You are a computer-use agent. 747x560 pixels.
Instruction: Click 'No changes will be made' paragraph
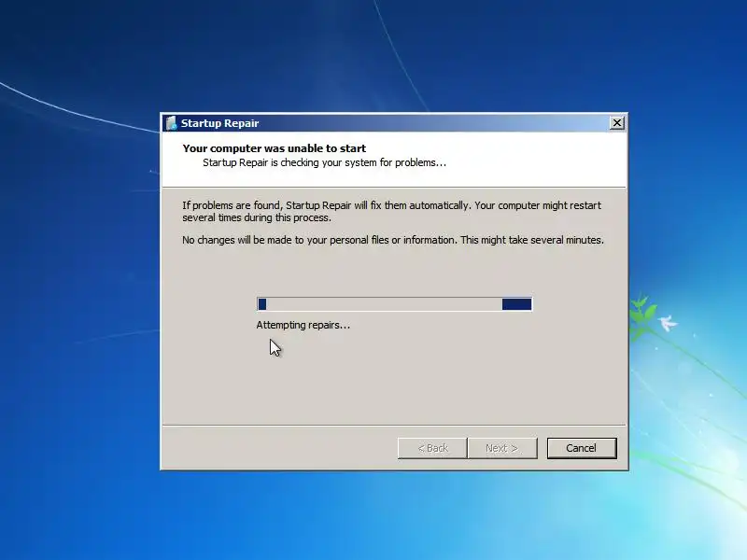pos(393,240)
